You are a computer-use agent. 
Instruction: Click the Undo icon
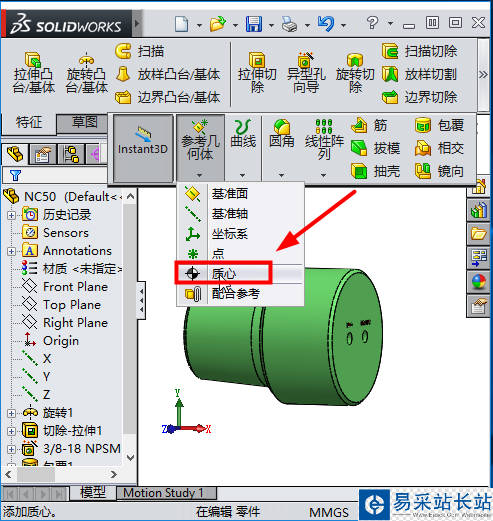point(326,24)
